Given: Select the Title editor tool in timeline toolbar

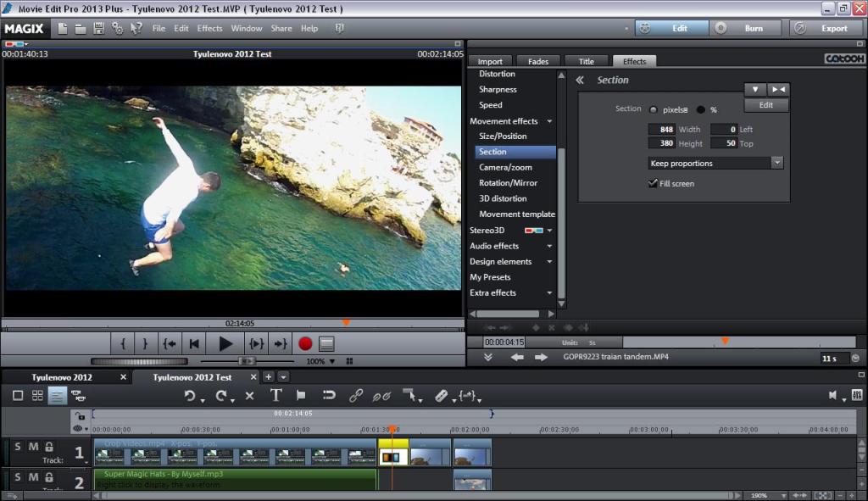Looking at the screenshot, I should [x=275, y=395].
